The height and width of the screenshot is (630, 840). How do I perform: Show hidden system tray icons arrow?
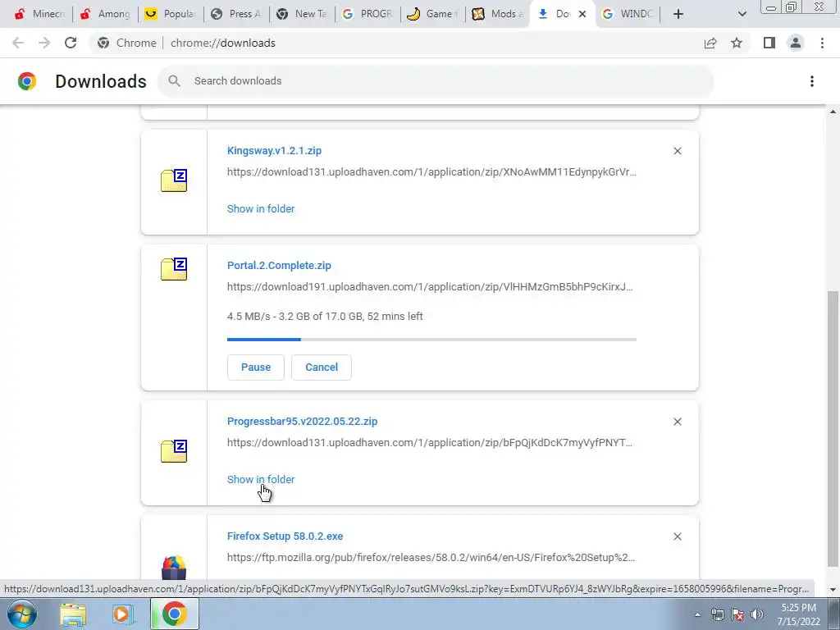click(697, 614)
